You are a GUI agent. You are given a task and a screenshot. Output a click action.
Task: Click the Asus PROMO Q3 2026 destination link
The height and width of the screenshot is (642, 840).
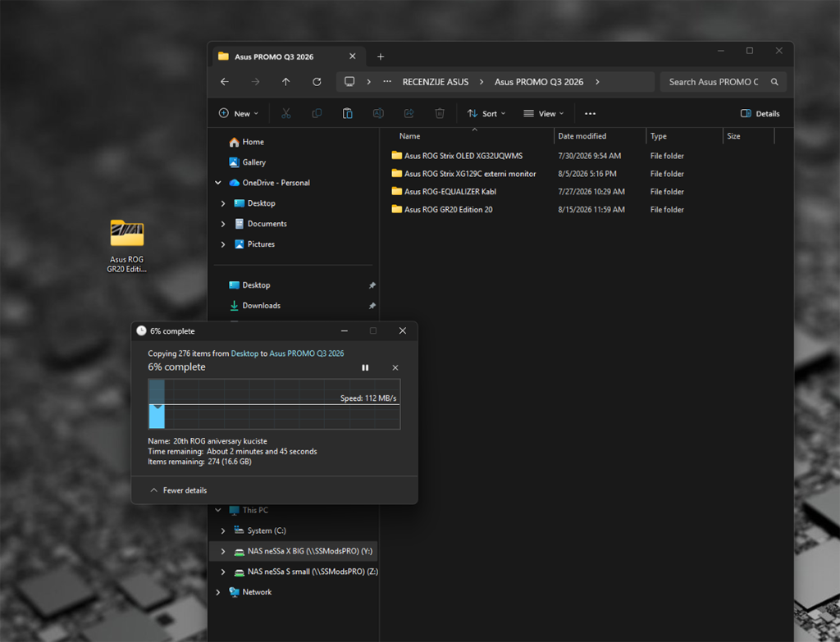tap(307, 353)
